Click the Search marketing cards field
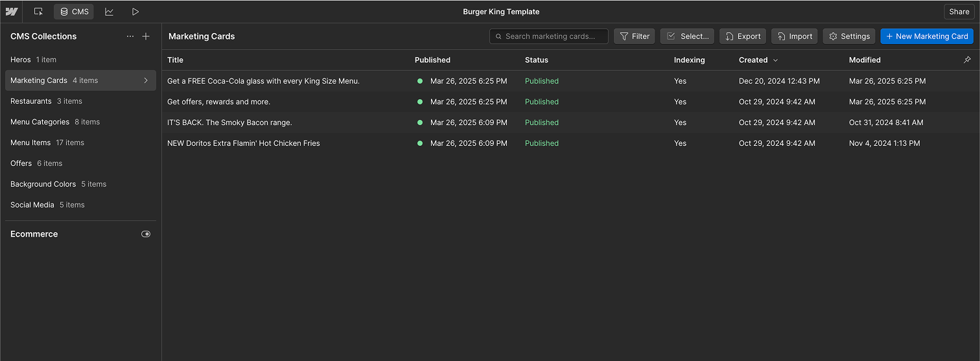This screenshot has height=361, width=980. (549, 36)
